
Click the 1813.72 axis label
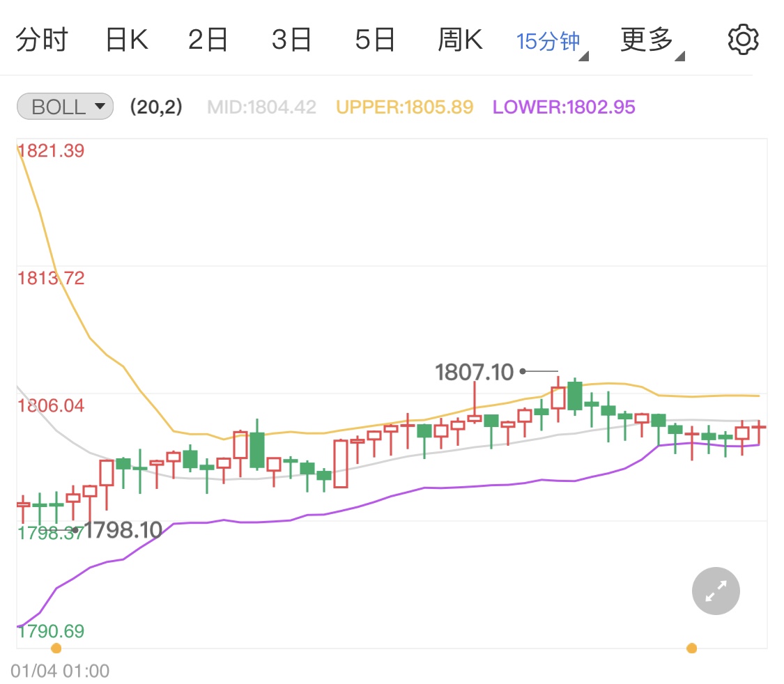(51, 279)
